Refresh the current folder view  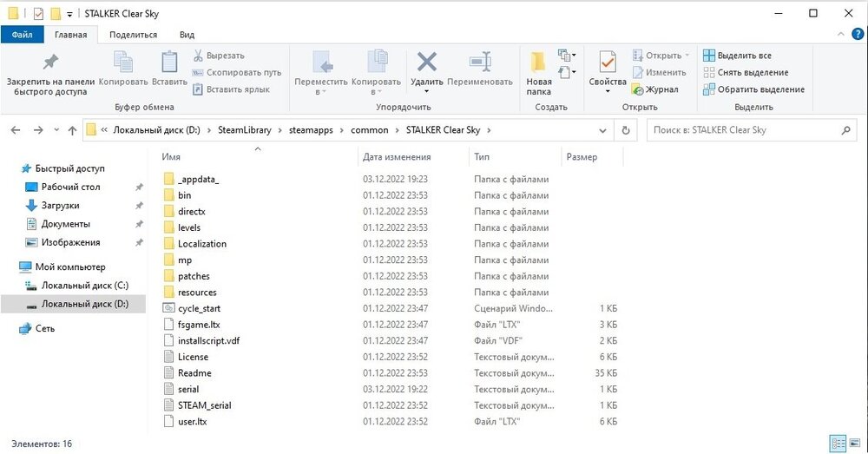point(626,130)
